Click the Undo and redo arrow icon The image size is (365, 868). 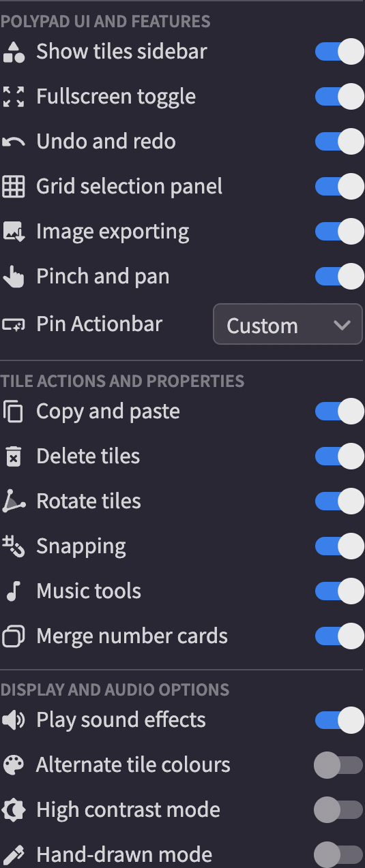(14, 142)
